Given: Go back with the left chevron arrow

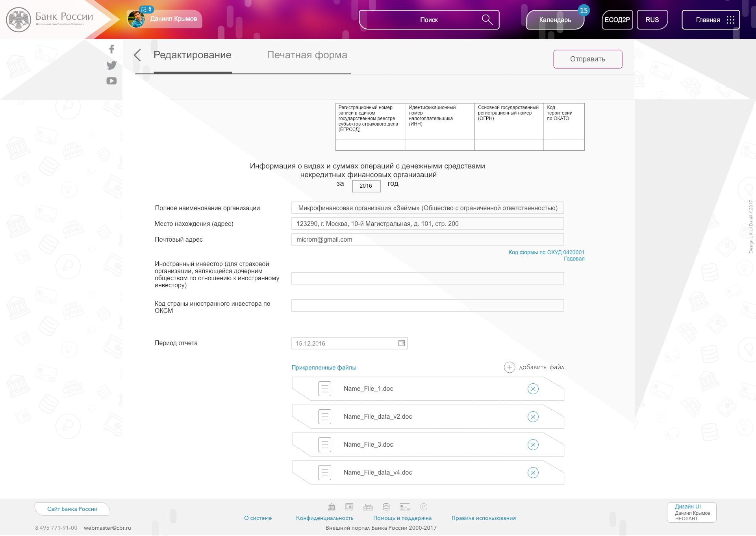Looking at the screenshot, I should (x=137, y=55).
